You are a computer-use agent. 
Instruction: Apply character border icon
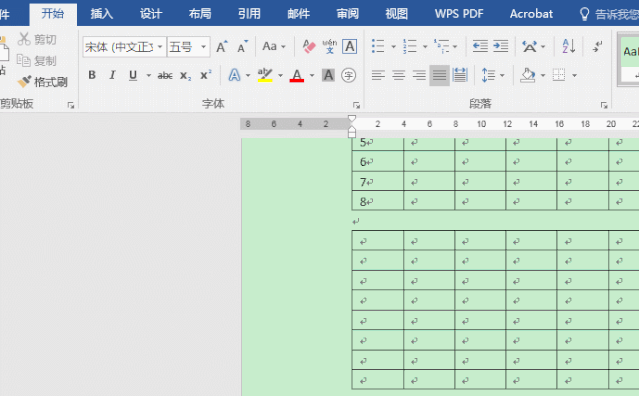[350, 46]
